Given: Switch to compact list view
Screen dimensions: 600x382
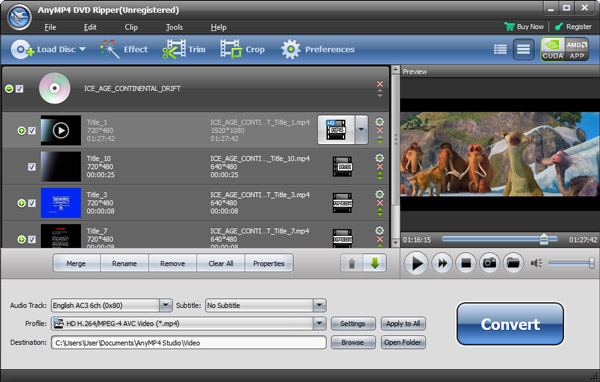Looking at the screenshot, I should [x=500, y=49].
